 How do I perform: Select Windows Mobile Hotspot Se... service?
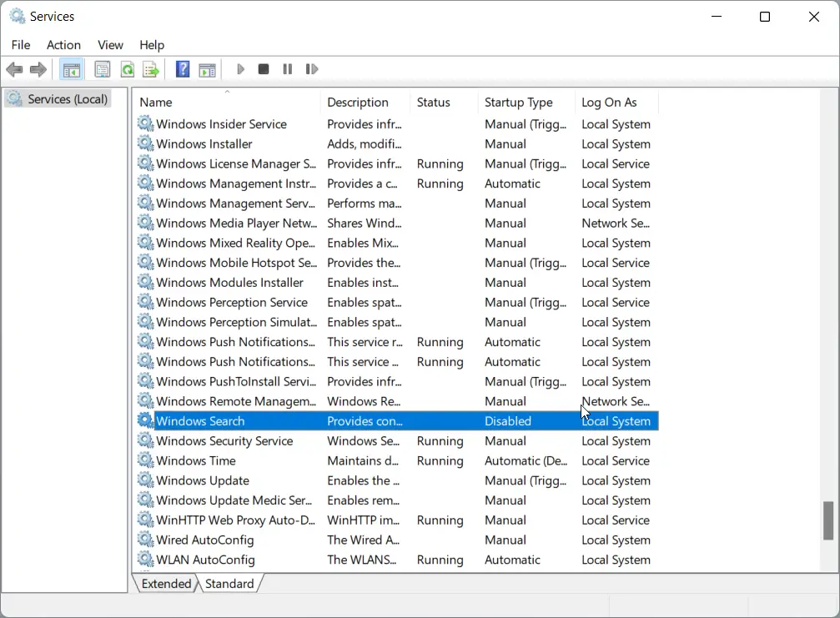237,263
